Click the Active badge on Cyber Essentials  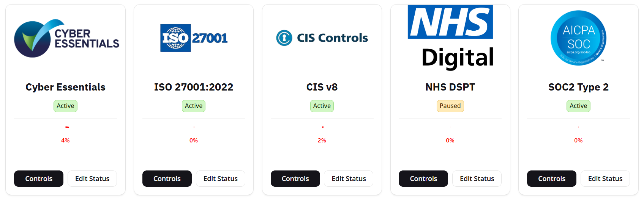[x=65, y=106]
